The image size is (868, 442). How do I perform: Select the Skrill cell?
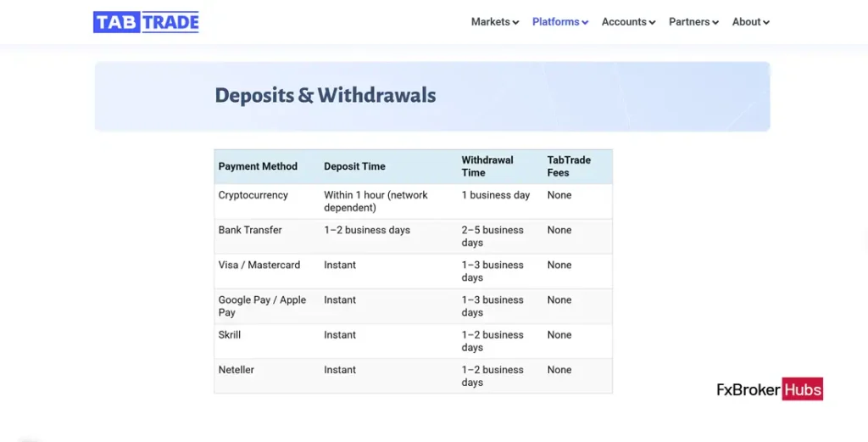point(229,334)
